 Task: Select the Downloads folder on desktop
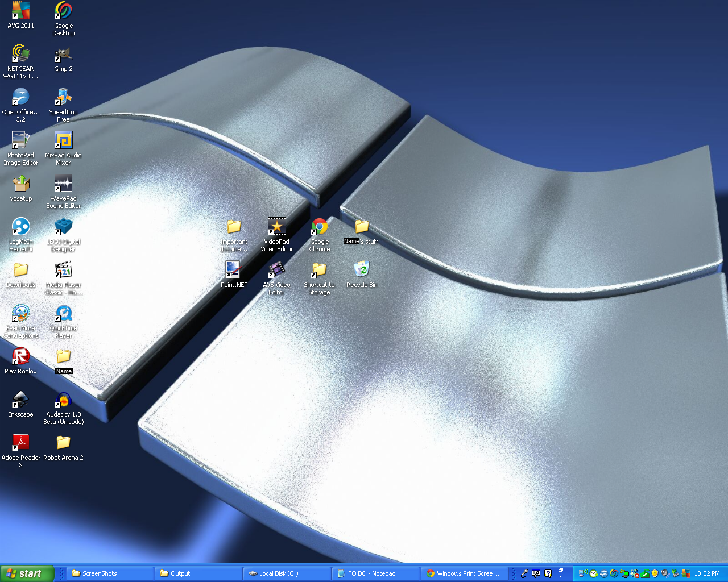(21, 275)
